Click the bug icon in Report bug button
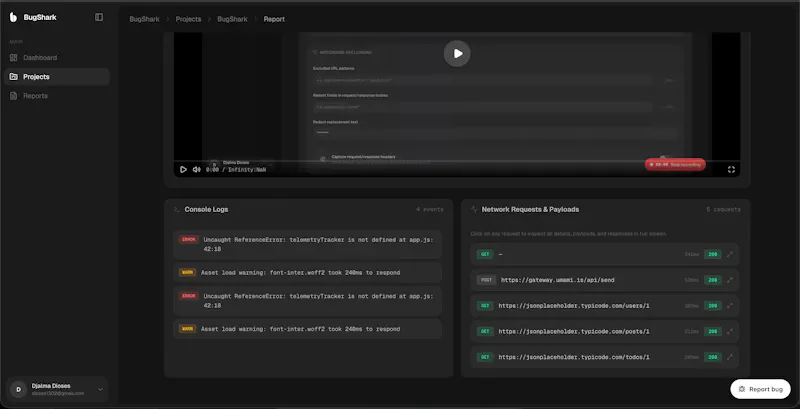 click(742, 389)
